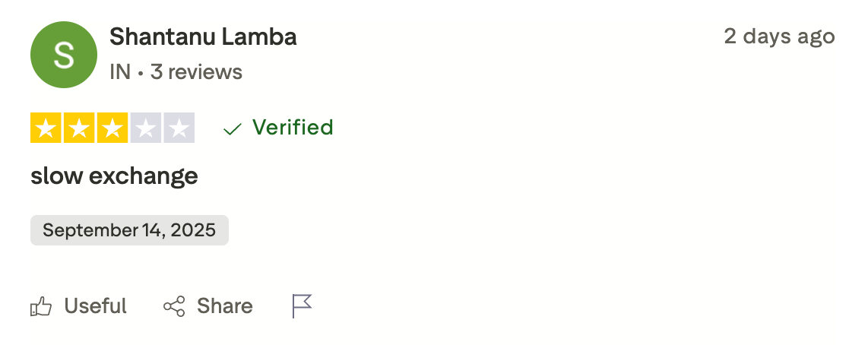The height and width of the screenshot is (345, 868).
Task: Click the Verified checkmark icon
Action: pos(232,129)
